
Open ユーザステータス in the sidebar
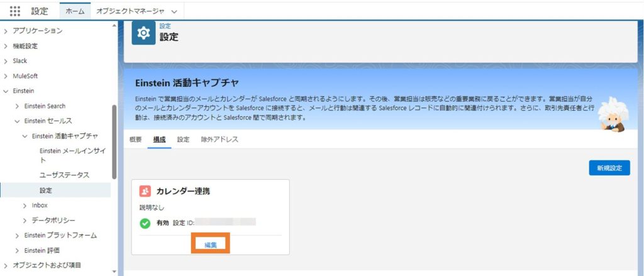coord(65,175)
